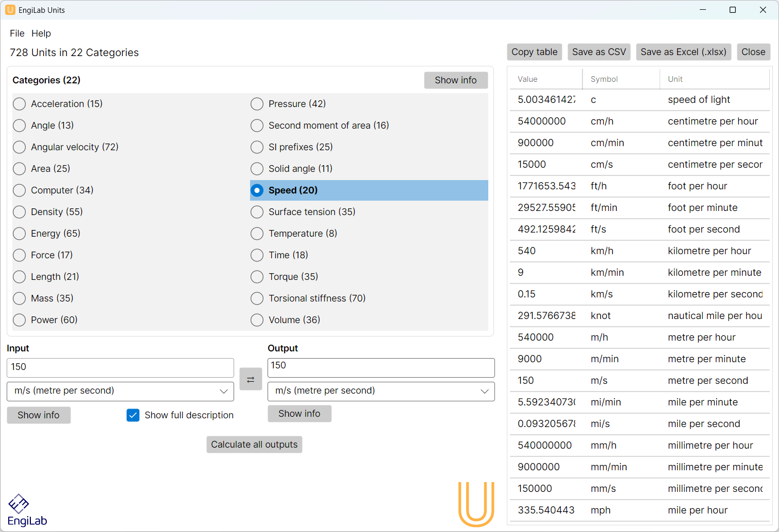The width and height of the screenshot is (779, 532).
Task: Click the EngiLab Units app icon in title bar
Action: 10,10
